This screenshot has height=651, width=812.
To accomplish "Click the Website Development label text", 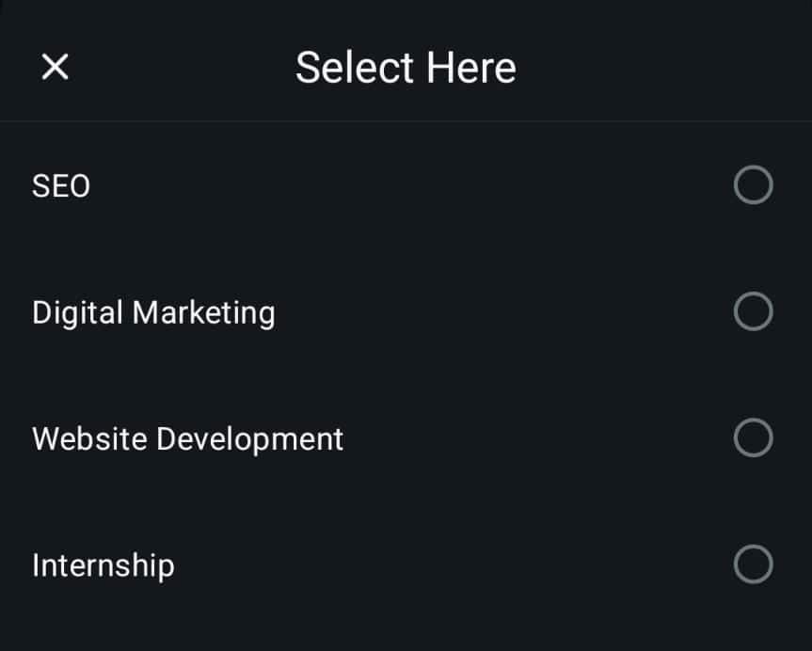I will [x=187, y=437].
